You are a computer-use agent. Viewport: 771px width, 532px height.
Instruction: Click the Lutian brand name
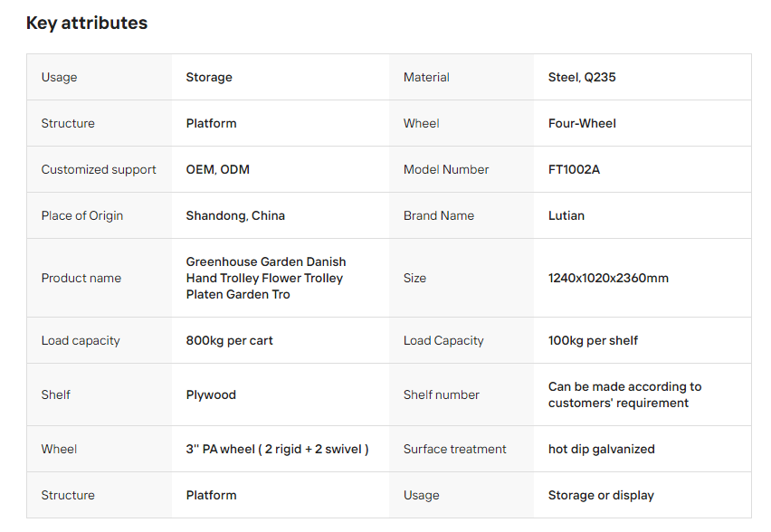(566, 216)
